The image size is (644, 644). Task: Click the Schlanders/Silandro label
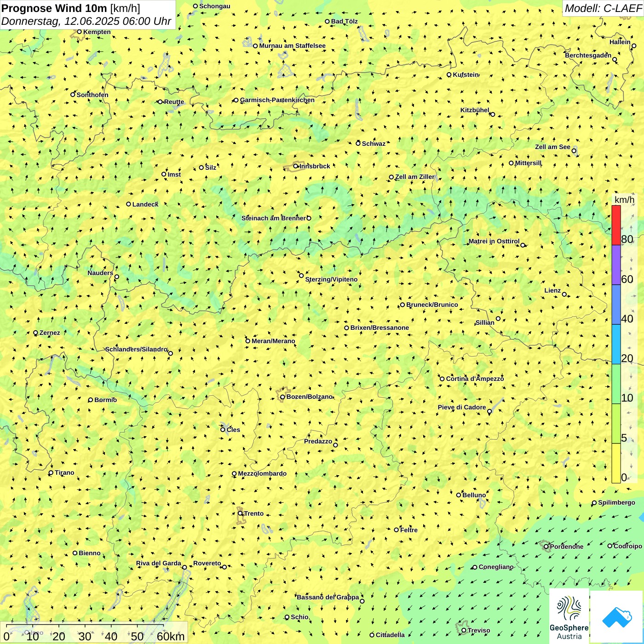(x=136, y=349)
